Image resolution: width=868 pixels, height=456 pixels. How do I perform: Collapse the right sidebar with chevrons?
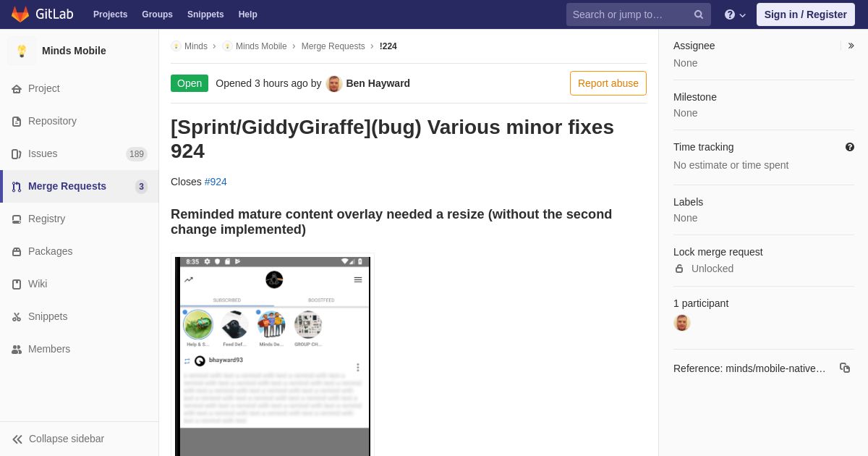851,46
